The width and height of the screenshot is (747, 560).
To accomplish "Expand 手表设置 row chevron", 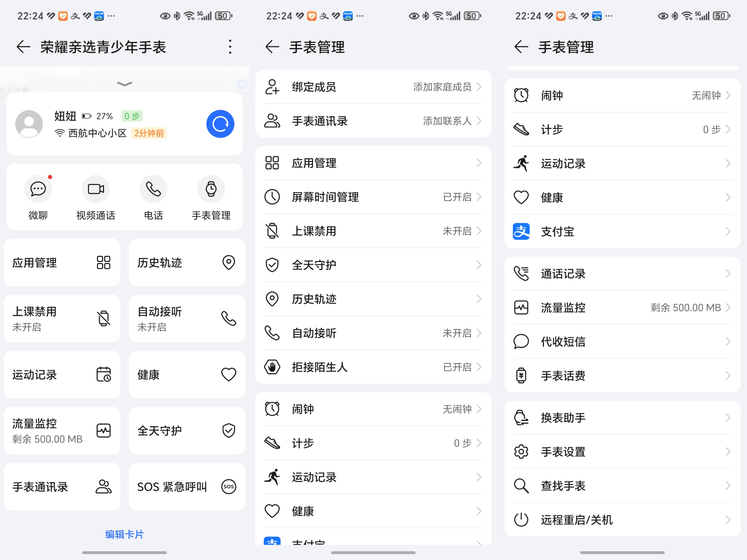I will click(x=728, y=452).
